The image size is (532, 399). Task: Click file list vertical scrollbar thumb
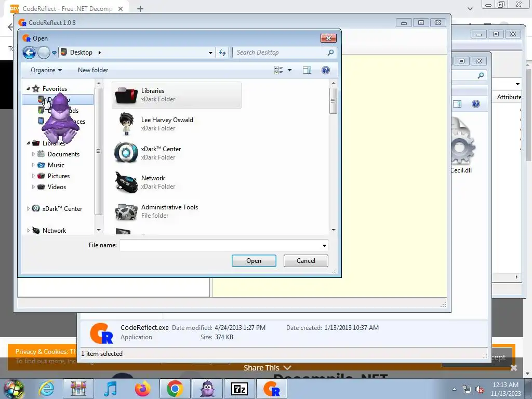[333, 101]
